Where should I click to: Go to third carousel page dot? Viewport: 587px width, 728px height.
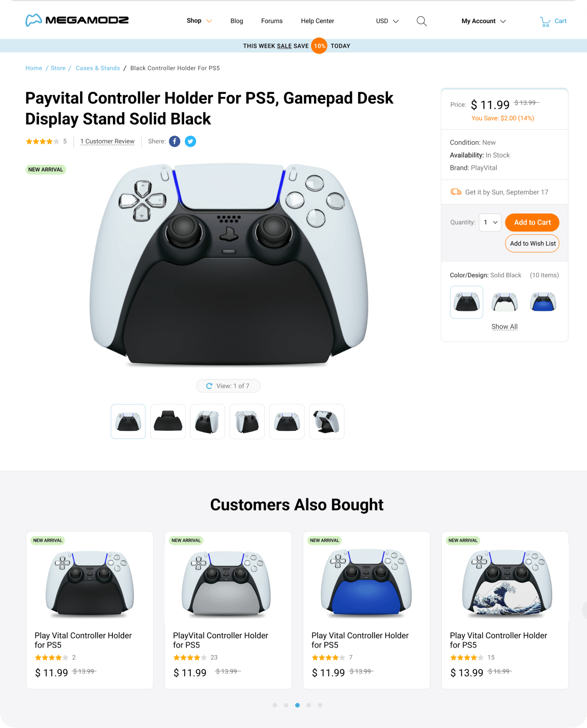click(298, 705)
